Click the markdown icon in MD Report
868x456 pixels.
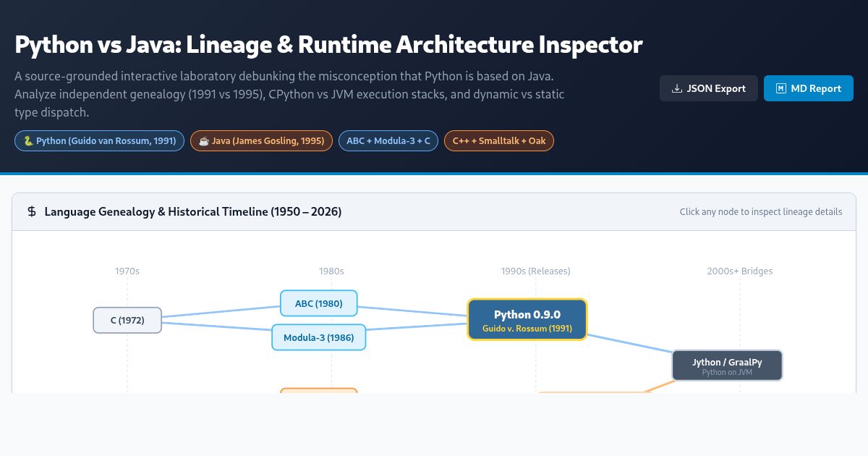pyautogui.click(x=780, y=88)
